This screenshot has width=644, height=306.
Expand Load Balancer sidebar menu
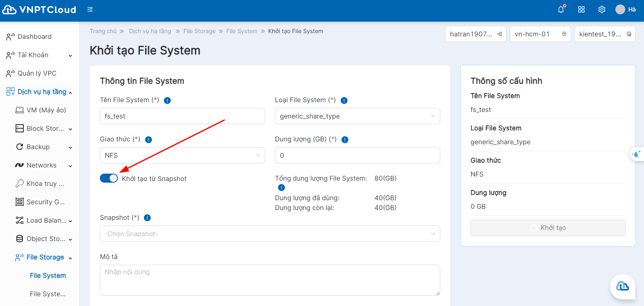click(x=44, y=220)
